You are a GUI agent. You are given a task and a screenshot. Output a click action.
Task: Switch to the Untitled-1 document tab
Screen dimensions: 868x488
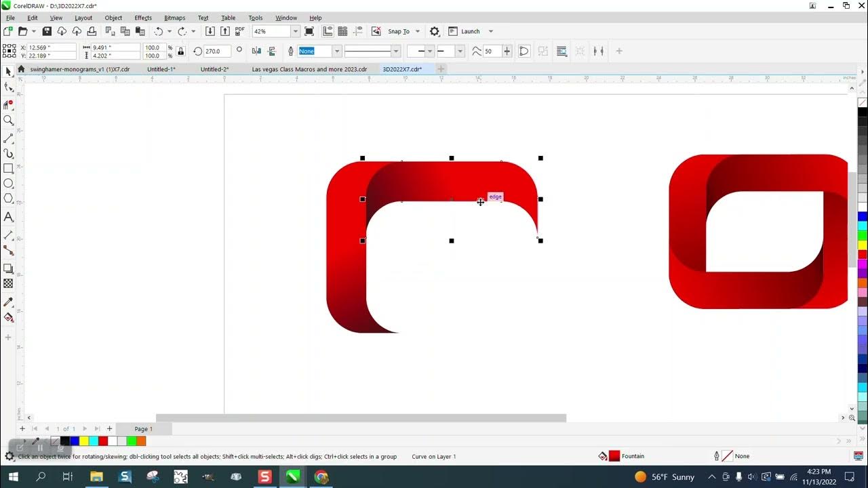pos(161,69)
